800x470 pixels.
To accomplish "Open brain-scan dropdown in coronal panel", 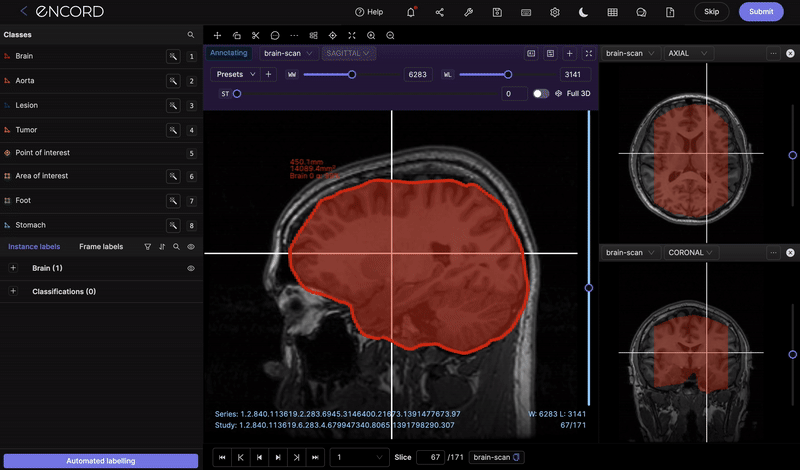I will [630, 253].
